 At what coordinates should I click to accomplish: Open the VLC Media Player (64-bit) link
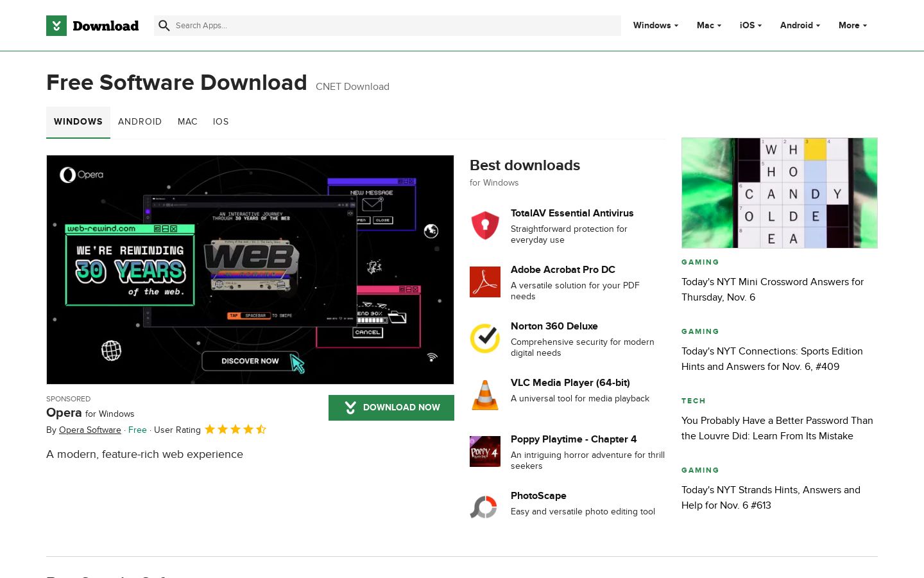(x=570, y=383)
